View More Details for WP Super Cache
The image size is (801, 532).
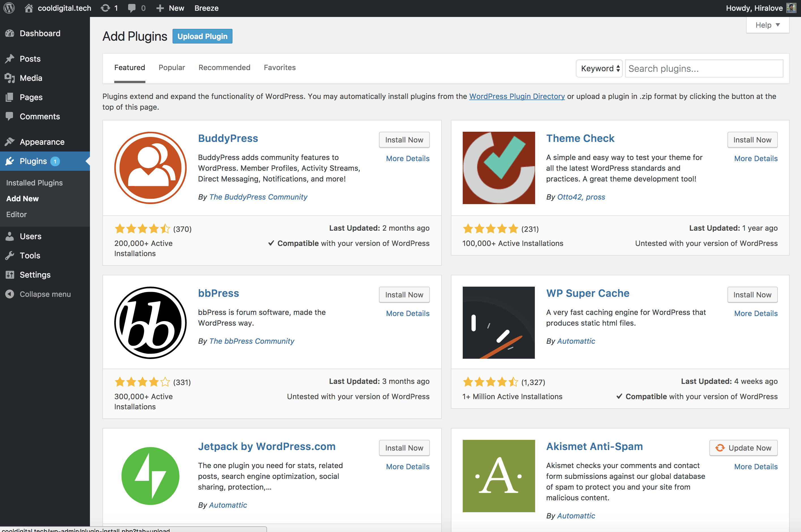(756, 313)
